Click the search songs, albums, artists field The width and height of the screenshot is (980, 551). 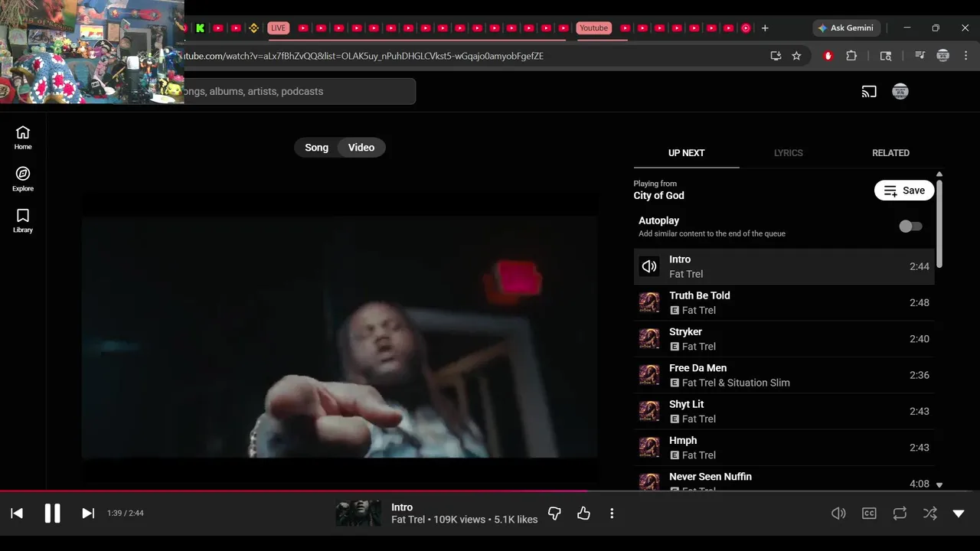click(299, 91)
